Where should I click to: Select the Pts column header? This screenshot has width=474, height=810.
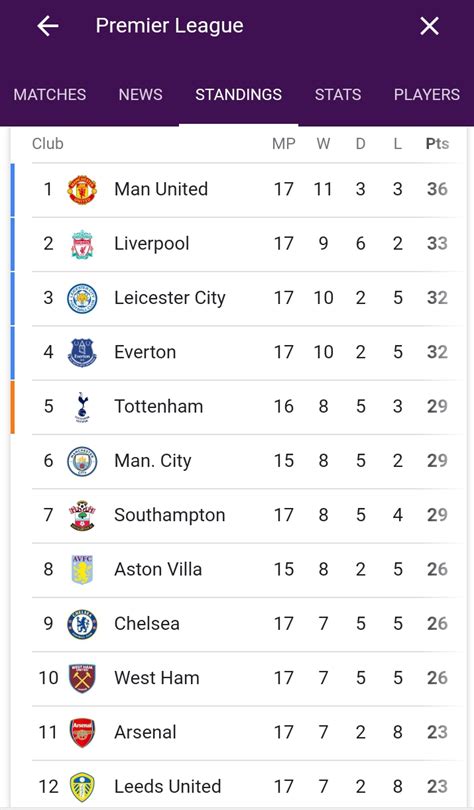point(437,144)
